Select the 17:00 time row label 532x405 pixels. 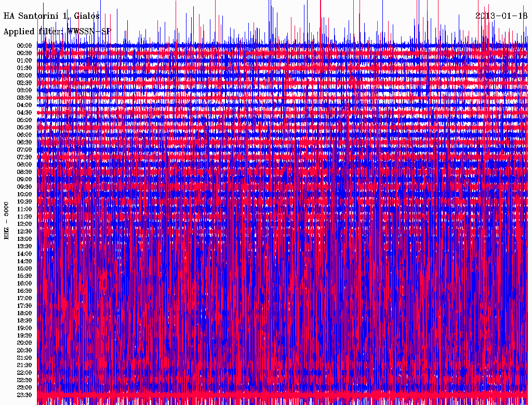click(24, 299)
